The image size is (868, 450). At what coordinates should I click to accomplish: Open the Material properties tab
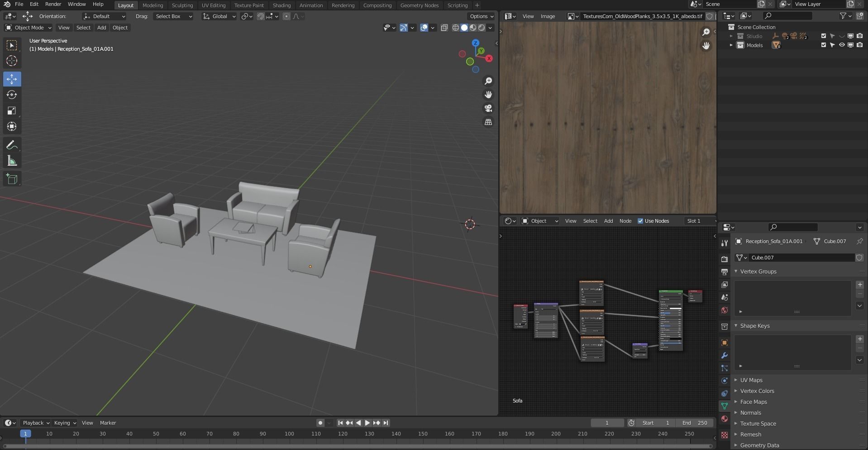725,419
